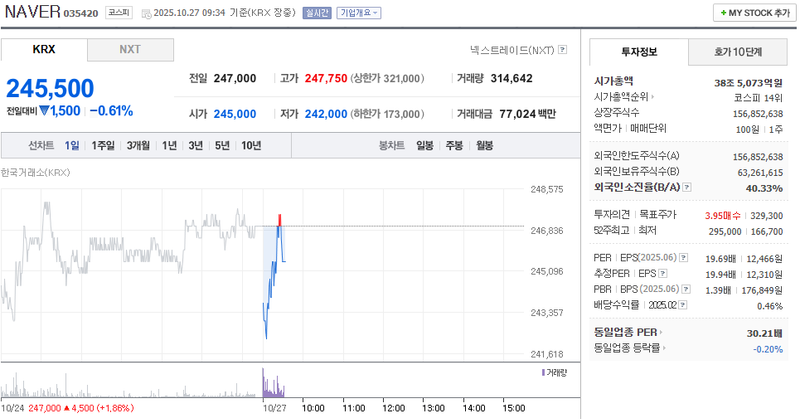Click the opening price 245,000

click(x=235, y=114)
